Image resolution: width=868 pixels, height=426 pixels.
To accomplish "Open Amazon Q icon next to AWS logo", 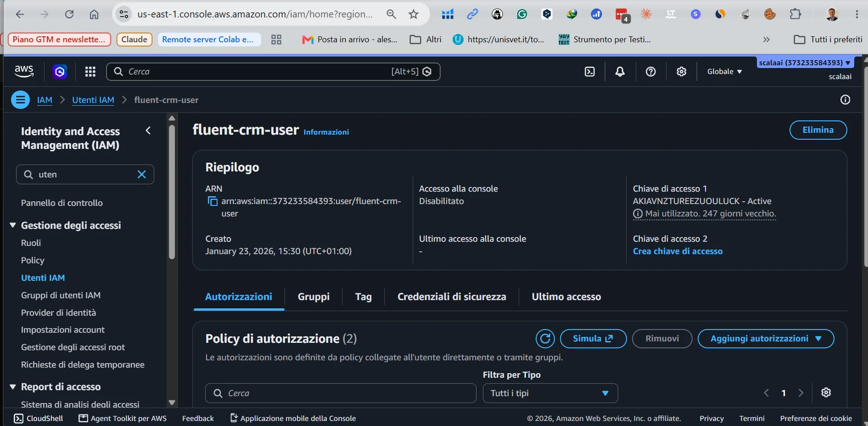I will click(60, 72).
